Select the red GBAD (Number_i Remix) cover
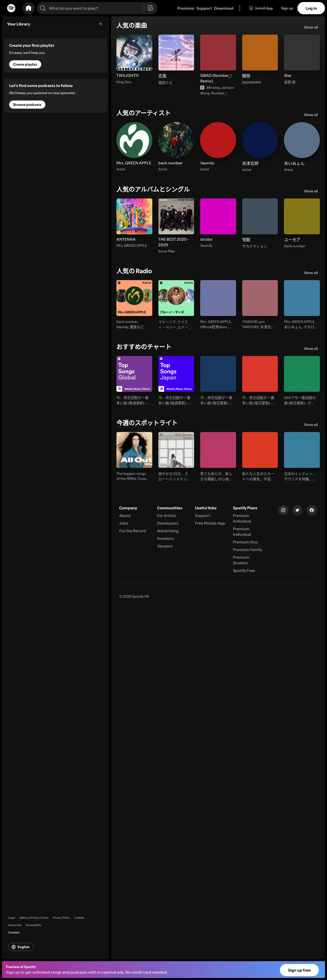 (x=218, y=52)
